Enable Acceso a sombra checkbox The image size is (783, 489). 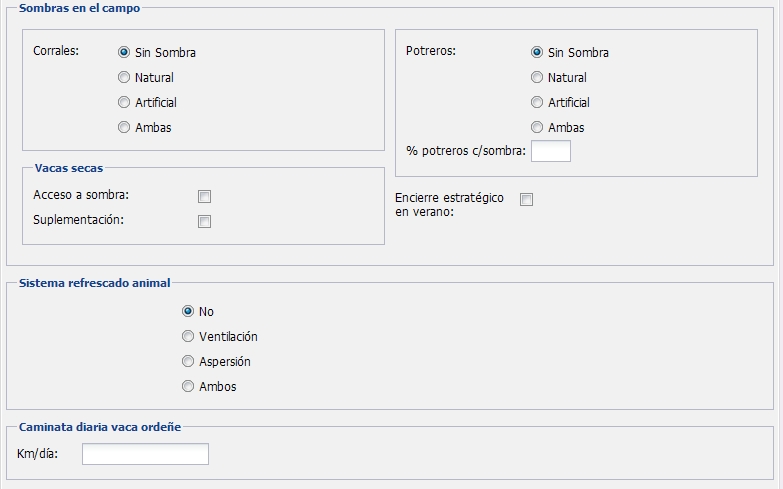(204, 196)
